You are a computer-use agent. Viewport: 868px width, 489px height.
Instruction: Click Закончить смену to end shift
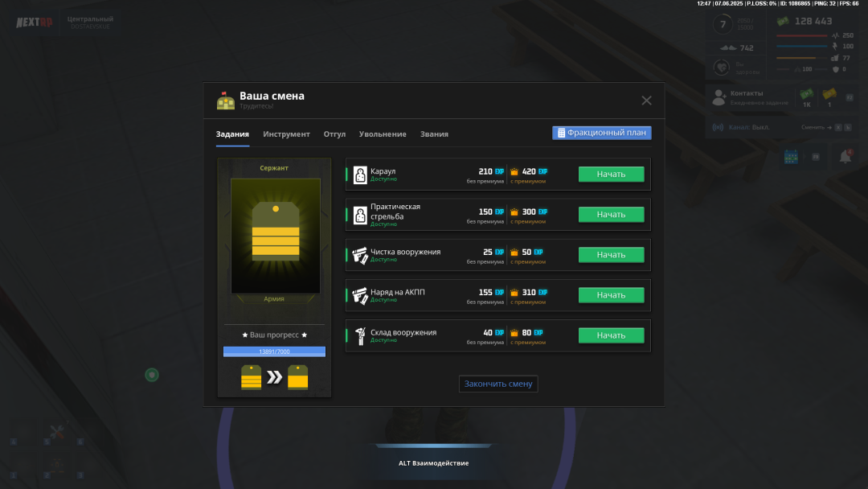(x=498, y=384)
